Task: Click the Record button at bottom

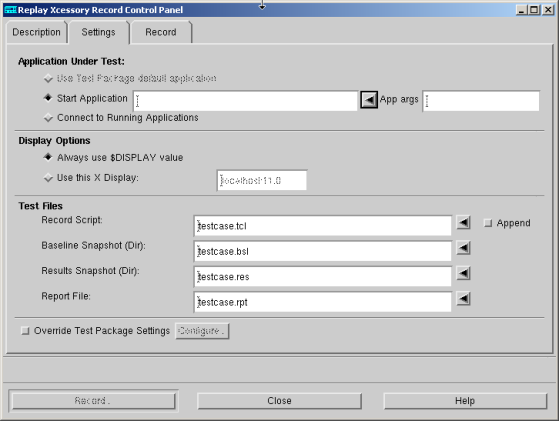Action: coord(93,401)
